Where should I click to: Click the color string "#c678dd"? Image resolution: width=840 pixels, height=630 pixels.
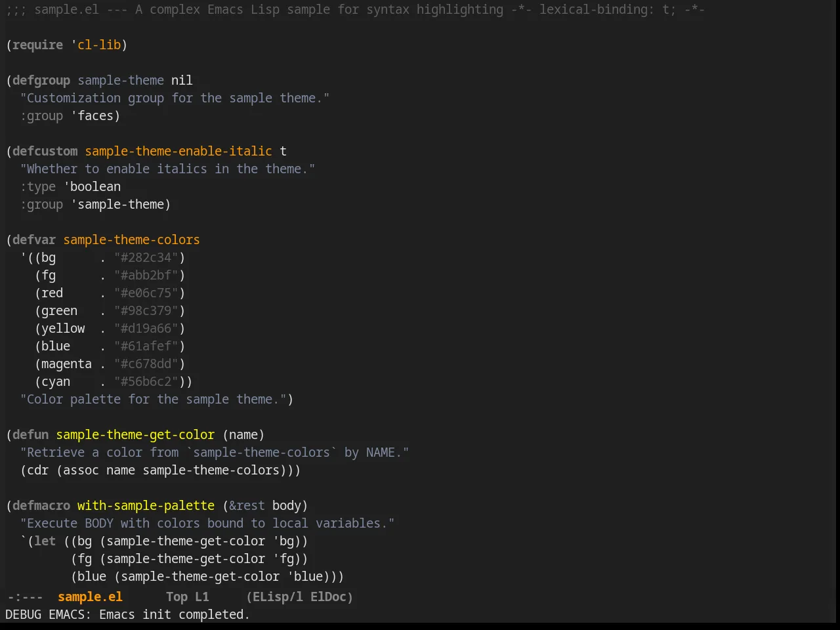(x=146, y=364)
